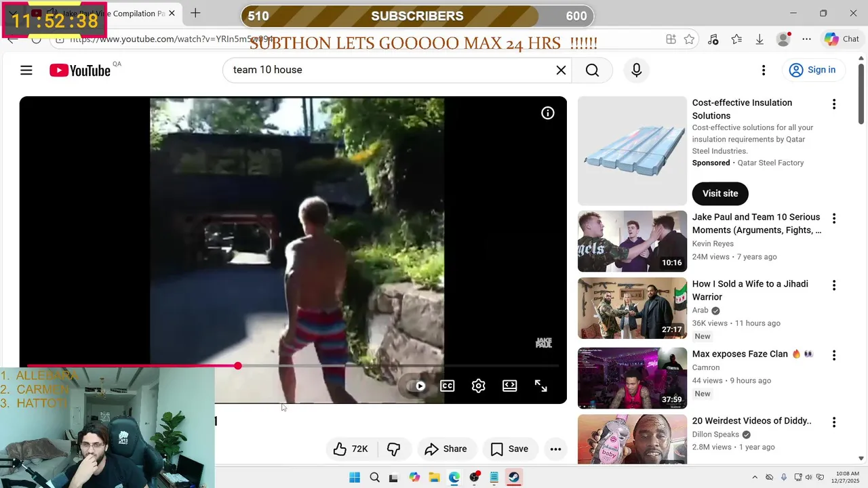
Task: Save video to playlist
Action: pyautogui.click(x=509, y=449)
